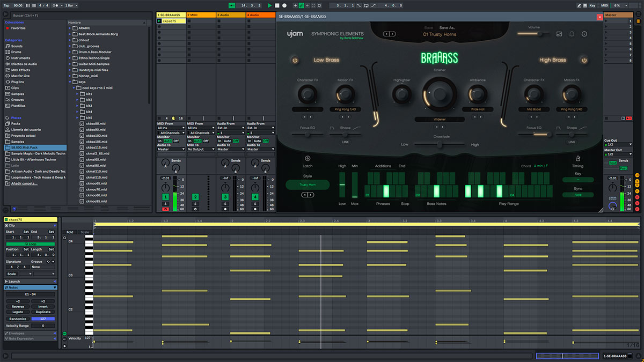Arm the transport Record button
Screen dimensions: 644x362
pos(284,5)
